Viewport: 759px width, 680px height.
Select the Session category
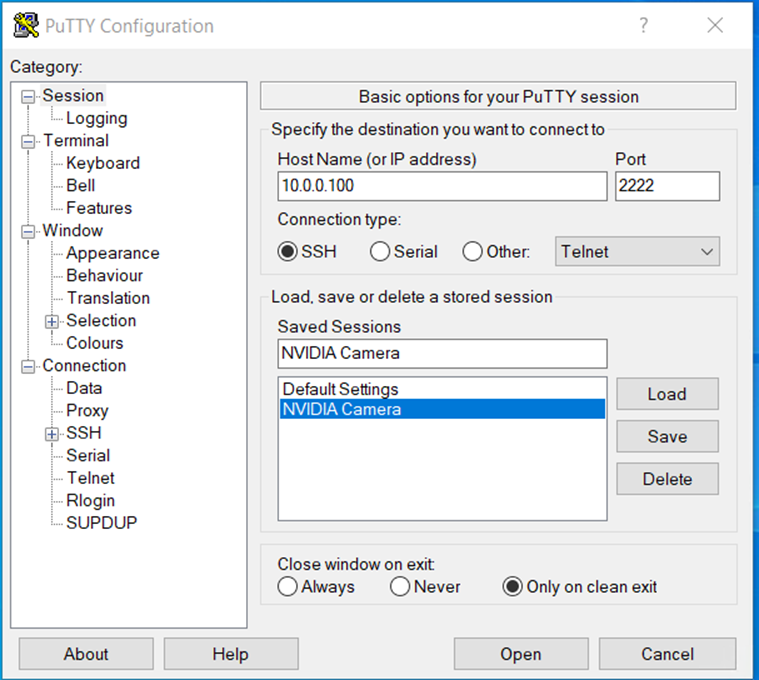point(73,96)
